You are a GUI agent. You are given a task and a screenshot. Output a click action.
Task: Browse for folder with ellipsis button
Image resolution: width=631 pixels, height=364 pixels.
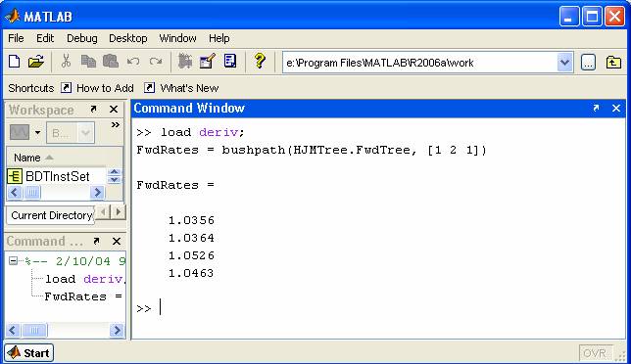[588, 63]
